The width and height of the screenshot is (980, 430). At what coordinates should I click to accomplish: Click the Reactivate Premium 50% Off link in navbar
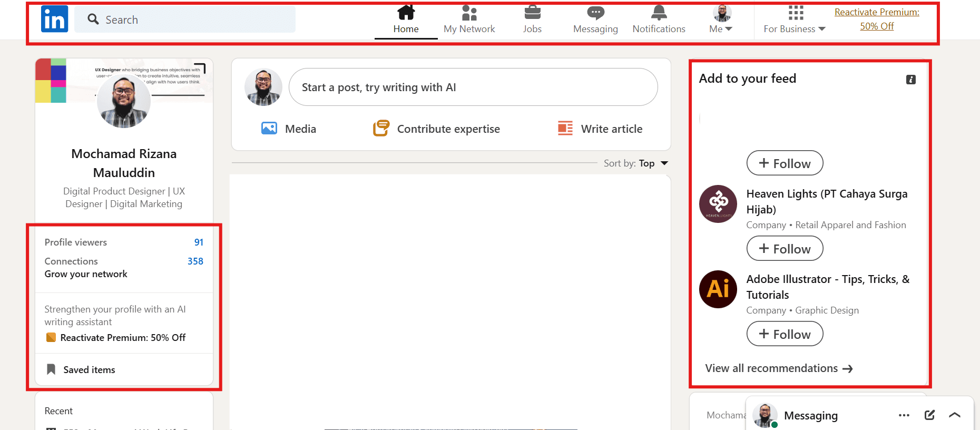877,19
